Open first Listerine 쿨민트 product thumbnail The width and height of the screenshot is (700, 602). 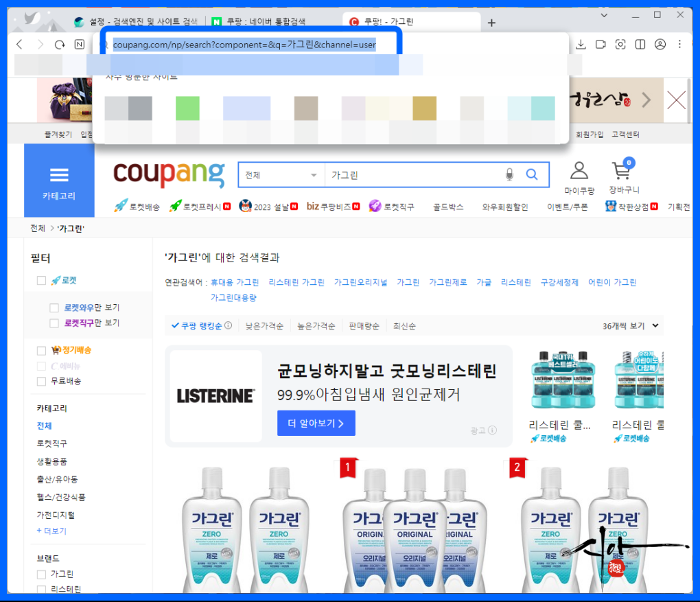pos(563,380)
